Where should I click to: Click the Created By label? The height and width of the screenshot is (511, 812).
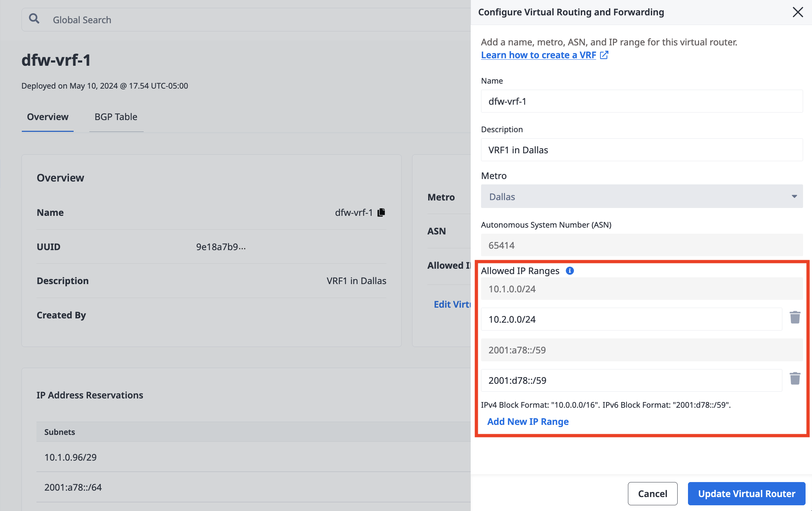click(61, 315)
